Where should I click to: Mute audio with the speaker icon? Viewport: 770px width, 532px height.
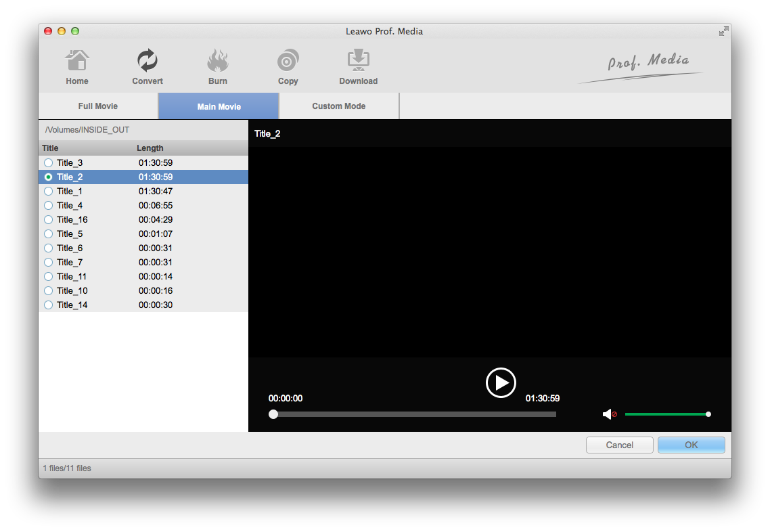coord(609,414)
